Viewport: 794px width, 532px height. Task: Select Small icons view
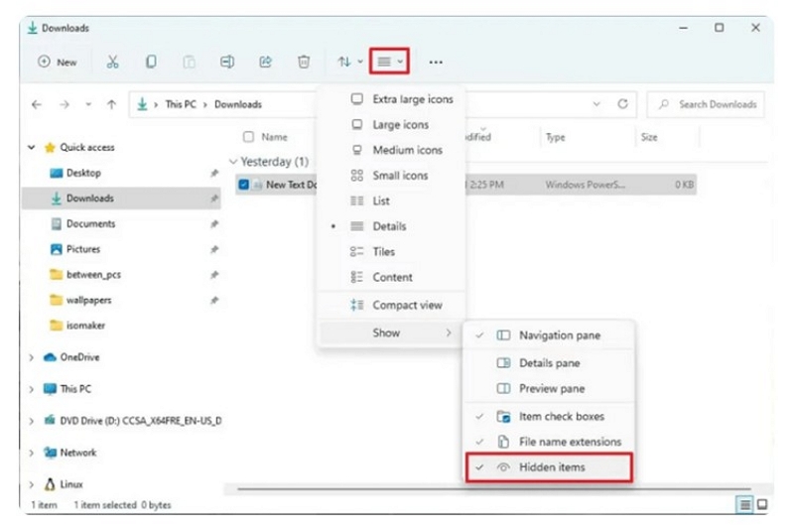click(x=391, y=175)
